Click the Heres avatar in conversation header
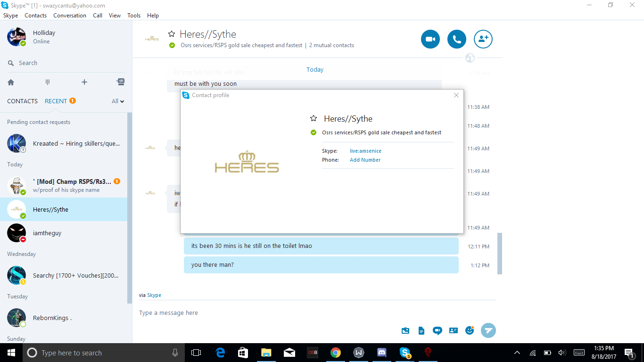The image size is (644, 362). tap(152, 39)
